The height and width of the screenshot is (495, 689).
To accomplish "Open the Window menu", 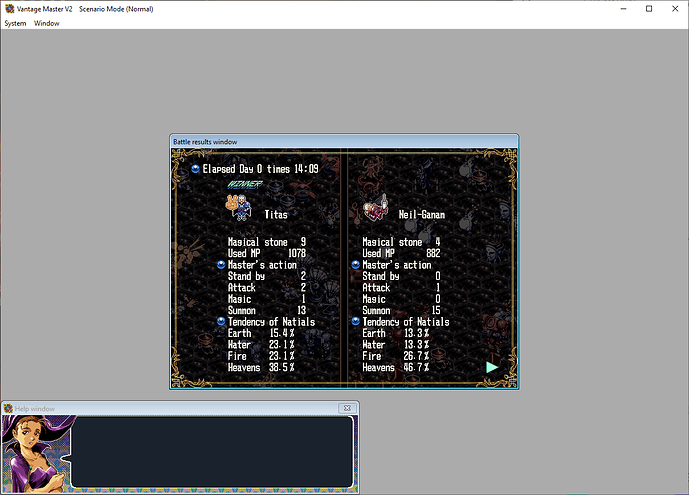I will (47, 23).
